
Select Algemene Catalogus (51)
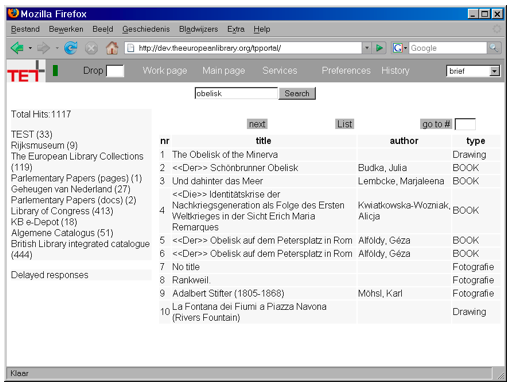pyautogui.click(x=62, y=233)
